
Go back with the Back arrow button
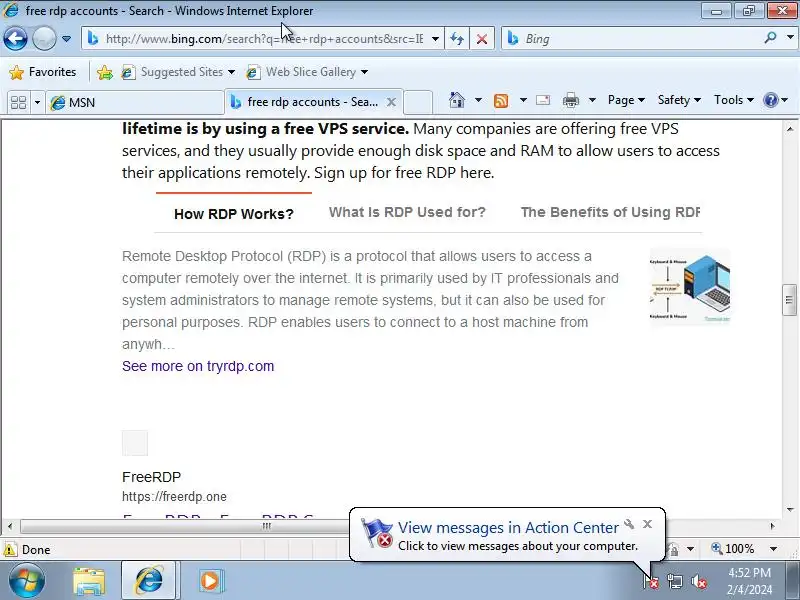point(15,39)
